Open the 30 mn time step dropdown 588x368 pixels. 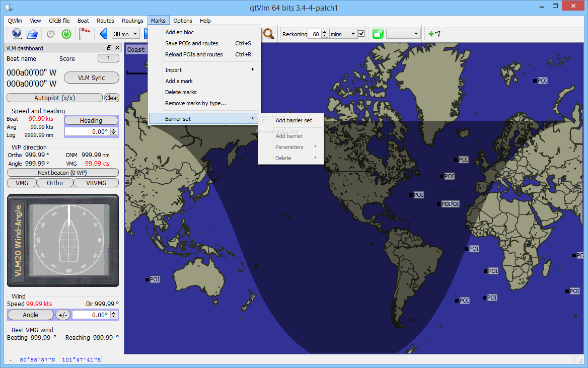click(126, 34)
